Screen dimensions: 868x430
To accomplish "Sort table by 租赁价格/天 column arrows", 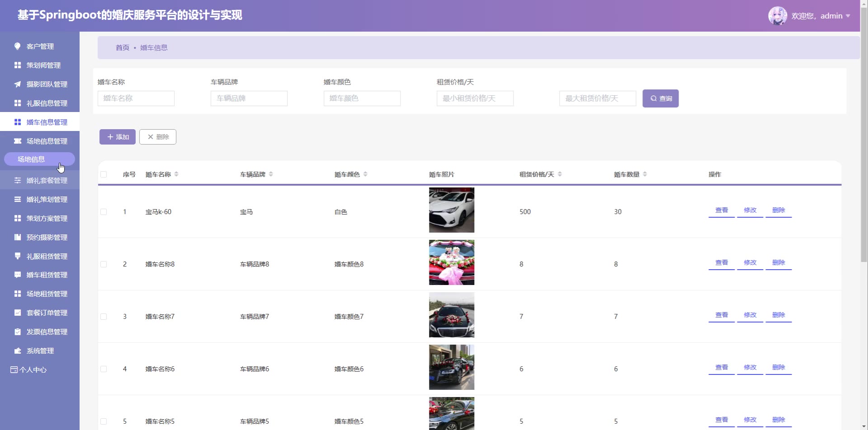I will click(x=560, y=174).
